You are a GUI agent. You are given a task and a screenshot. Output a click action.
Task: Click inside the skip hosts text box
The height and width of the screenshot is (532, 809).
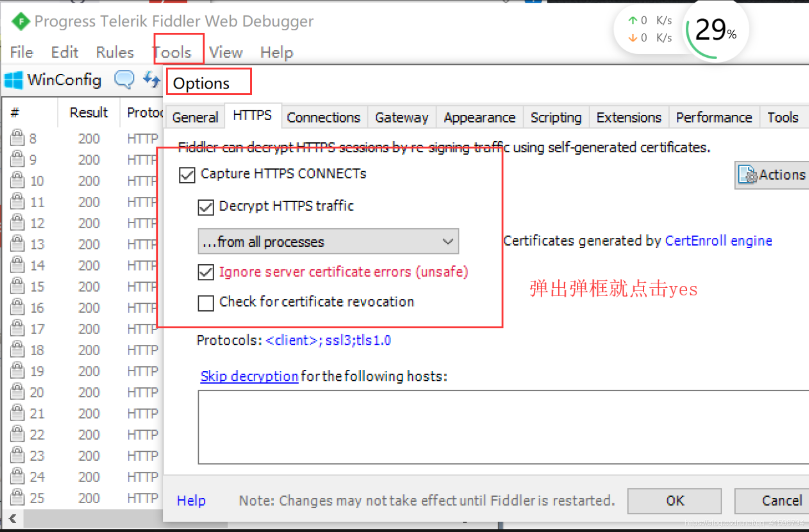coord(503,427)
